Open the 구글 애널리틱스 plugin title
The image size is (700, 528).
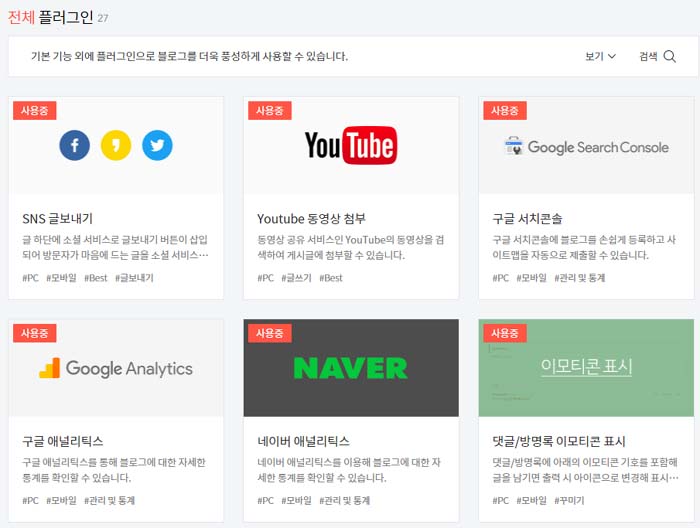[63, 441]
